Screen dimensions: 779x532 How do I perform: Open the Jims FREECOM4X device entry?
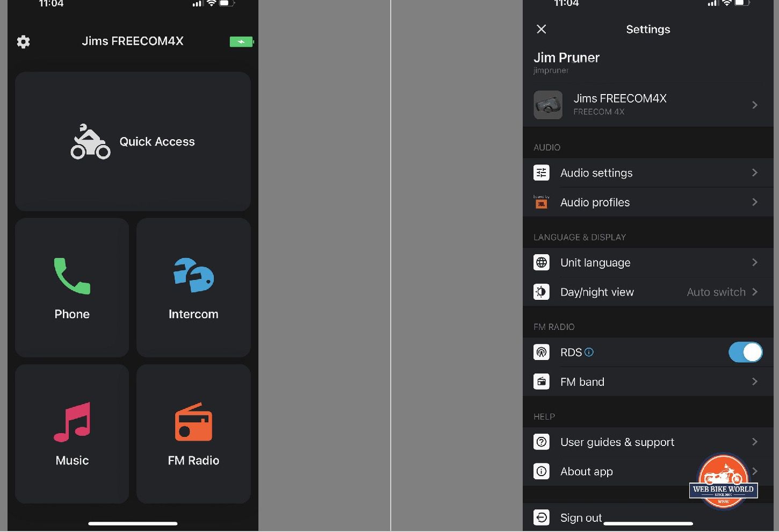click(x=648, y=105)
